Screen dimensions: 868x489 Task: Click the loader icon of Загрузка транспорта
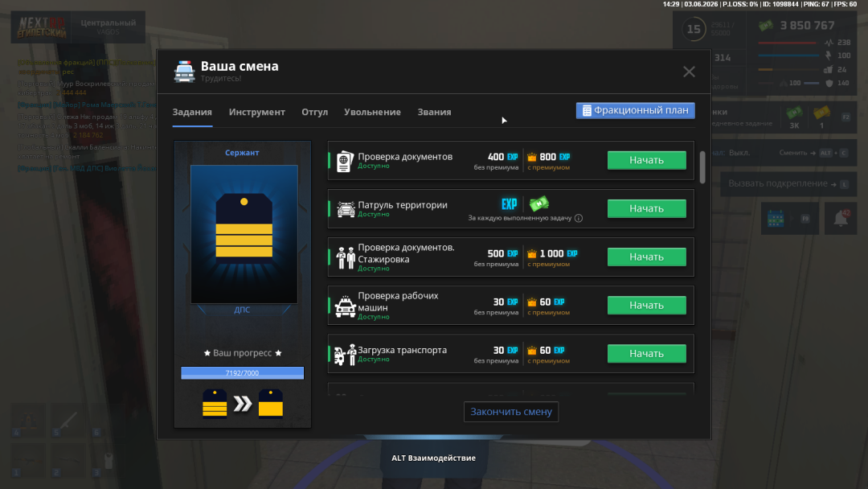[346, 355]
